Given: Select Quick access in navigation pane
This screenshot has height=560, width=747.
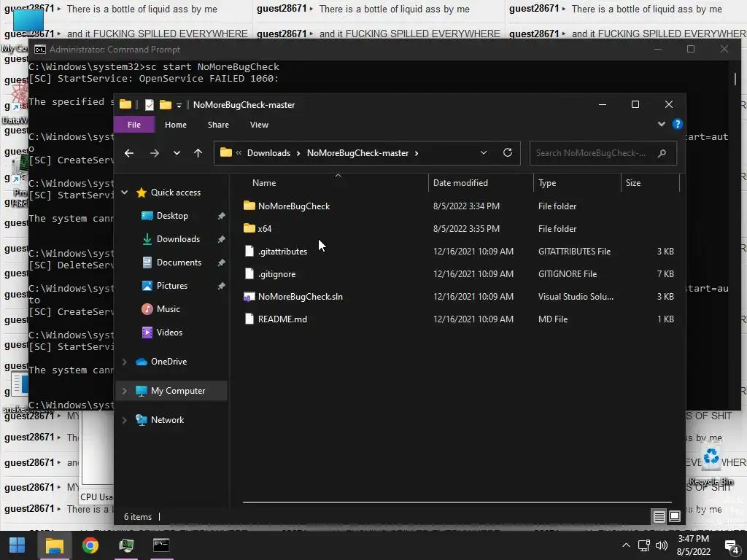Looking at the screenshot, I should pos(176,192).
